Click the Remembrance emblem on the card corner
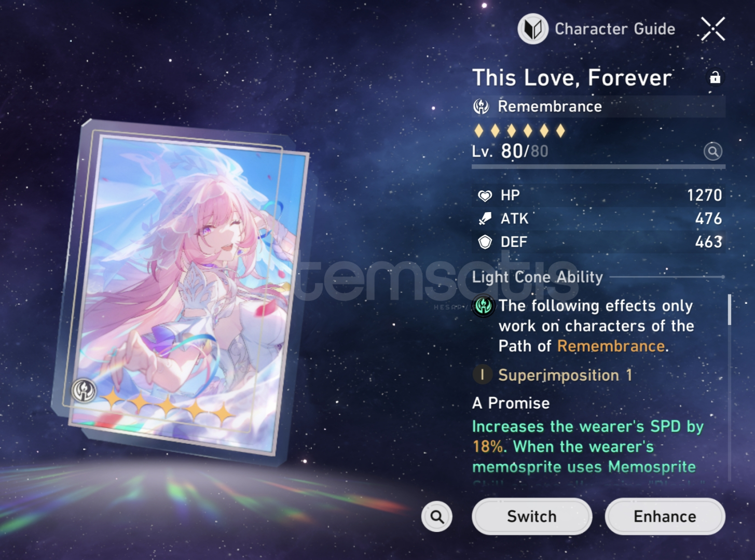This screenshot has height=560, width=755. (84, 390)
